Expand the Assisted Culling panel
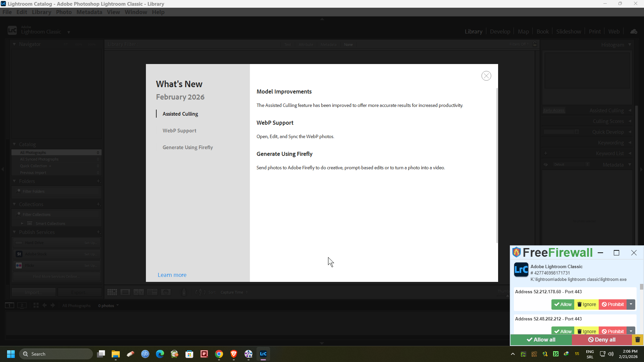Screen dimensions: 644x362 pos(630,111)
